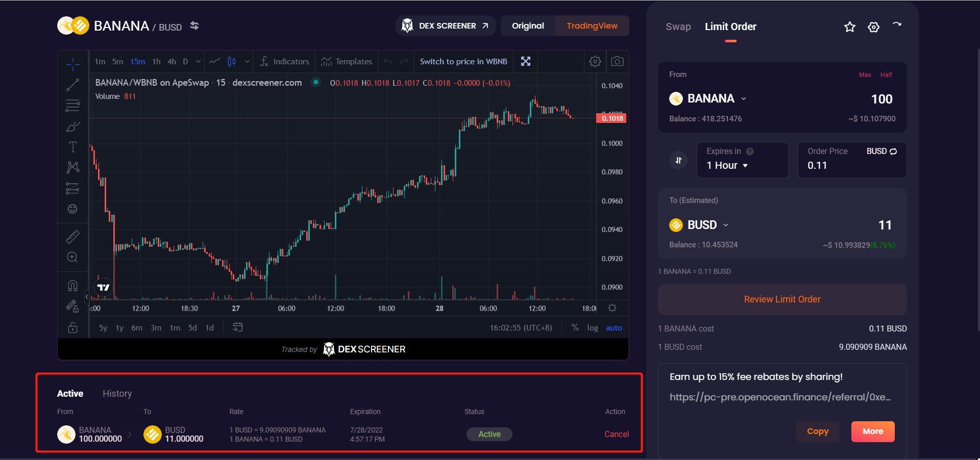Toggle stay in drawing mode
The width and height of the screenshot is (980, 460).
[x=72, y=306]
